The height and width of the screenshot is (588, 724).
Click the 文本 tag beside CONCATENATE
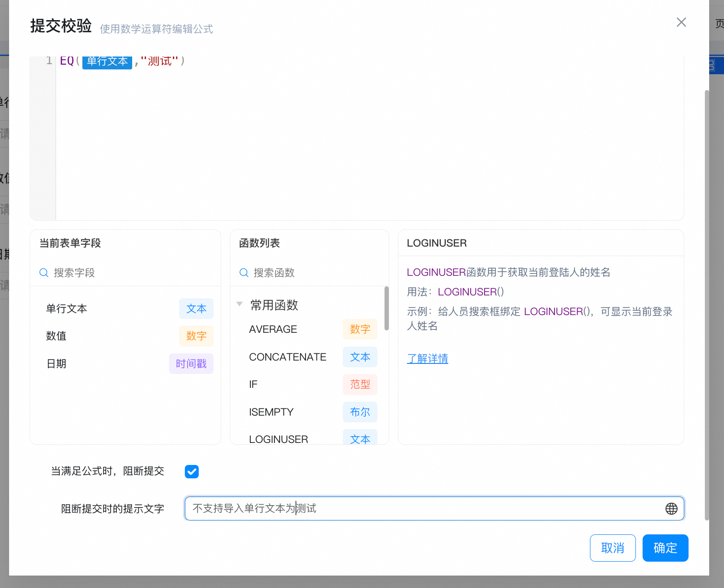pyautogui.click(x=360, y=357)
